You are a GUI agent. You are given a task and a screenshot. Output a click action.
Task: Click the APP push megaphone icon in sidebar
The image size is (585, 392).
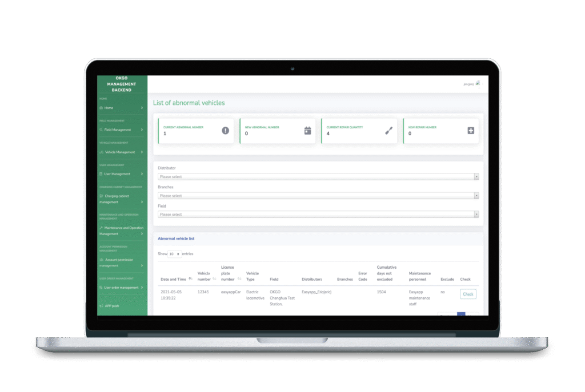coord(101,306)
